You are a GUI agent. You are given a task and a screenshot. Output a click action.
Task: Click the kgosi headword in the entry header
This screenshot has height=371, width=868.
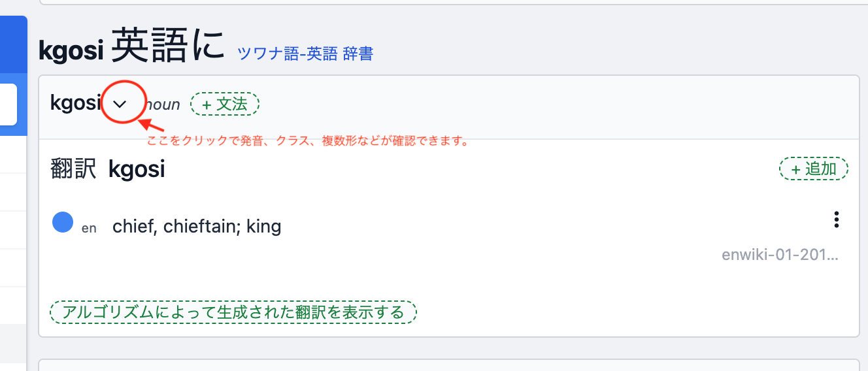[75, 103]
